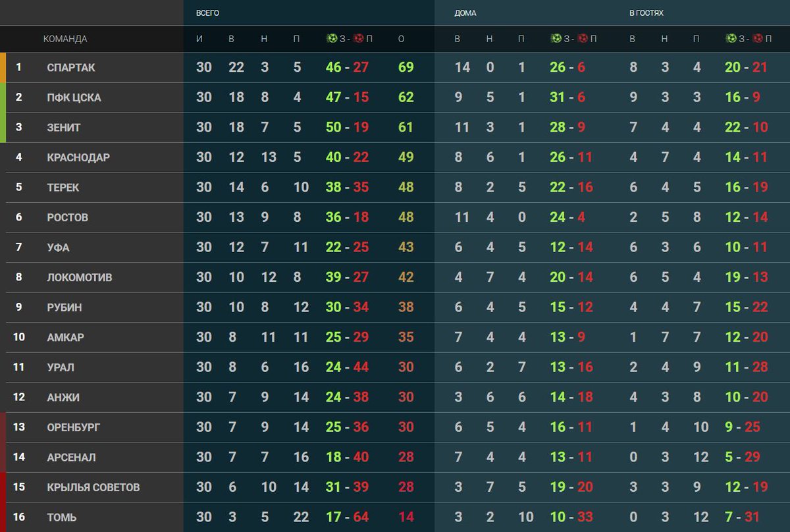790x532 pixels.
Task: Click the orange position marker beside rank 1
Action: (3, 67)
